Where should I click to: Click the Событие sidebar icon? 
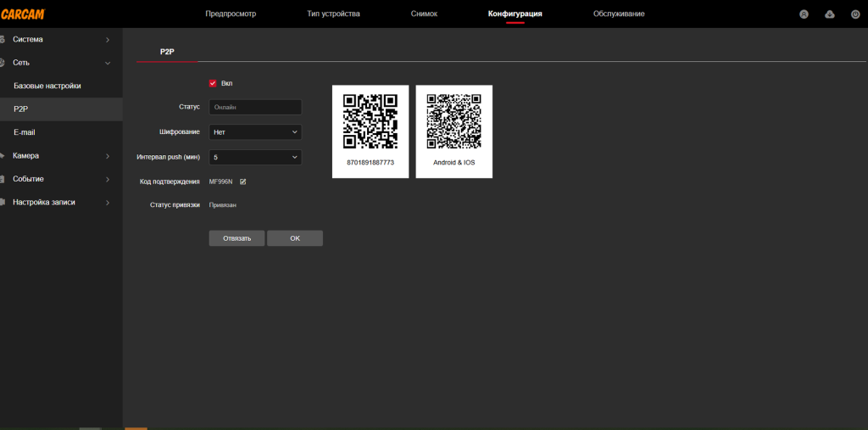click(x=3, y=179)
